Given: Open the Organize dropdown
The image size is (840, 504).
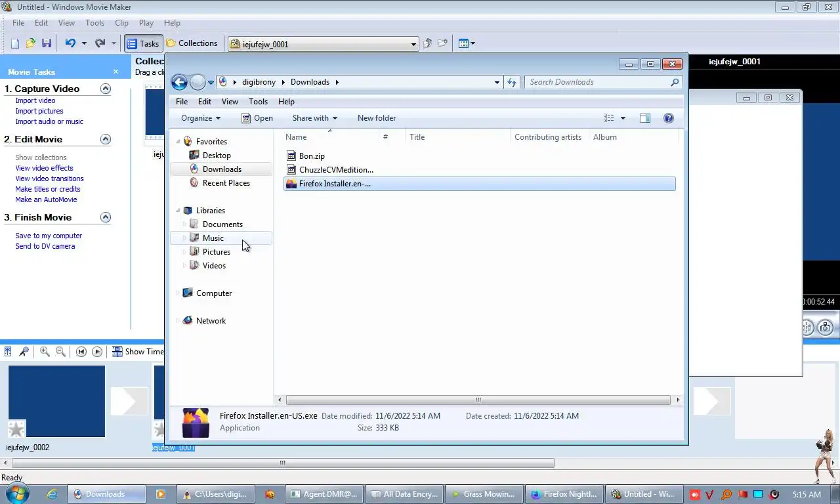Looking at the screenshot, I should pos(201,118).
